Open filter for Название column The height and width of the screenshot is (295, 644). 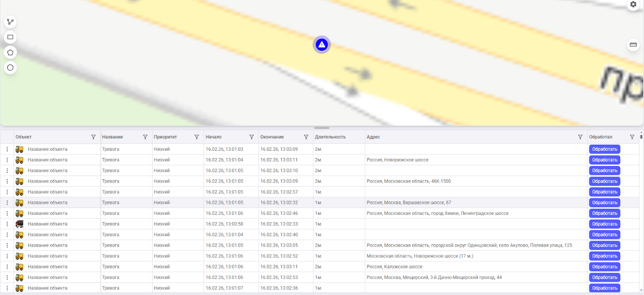(145, 137)
